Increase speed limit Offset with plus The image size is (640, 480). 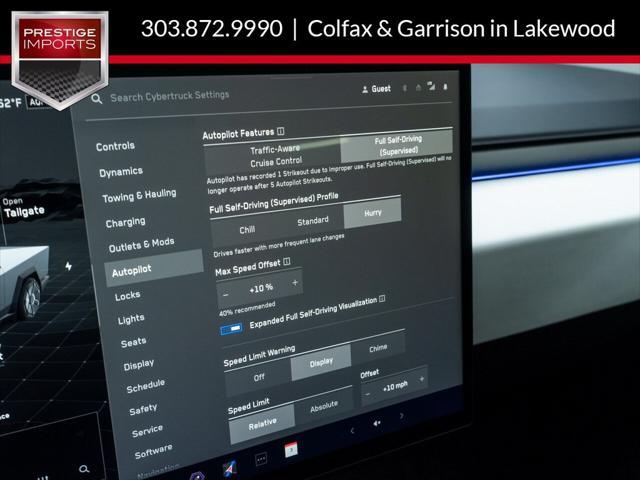coord(422,379)
